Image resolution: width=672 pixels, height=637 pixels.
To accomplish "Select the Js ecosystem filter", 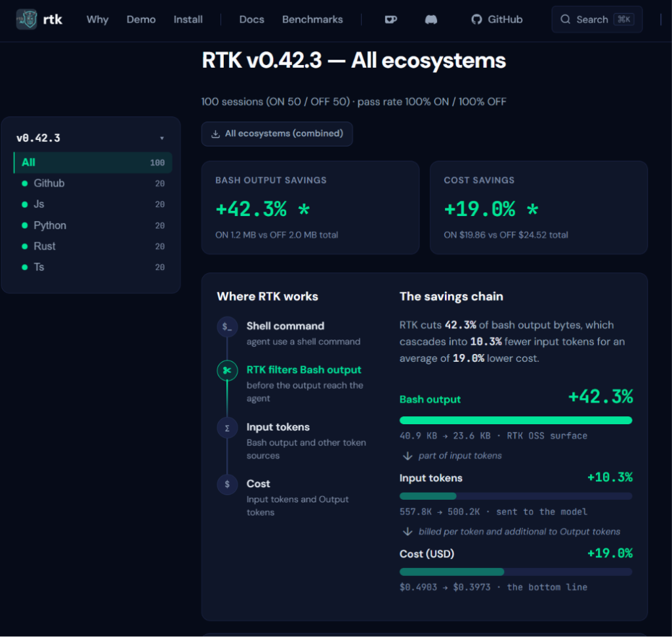I will 93,204.
